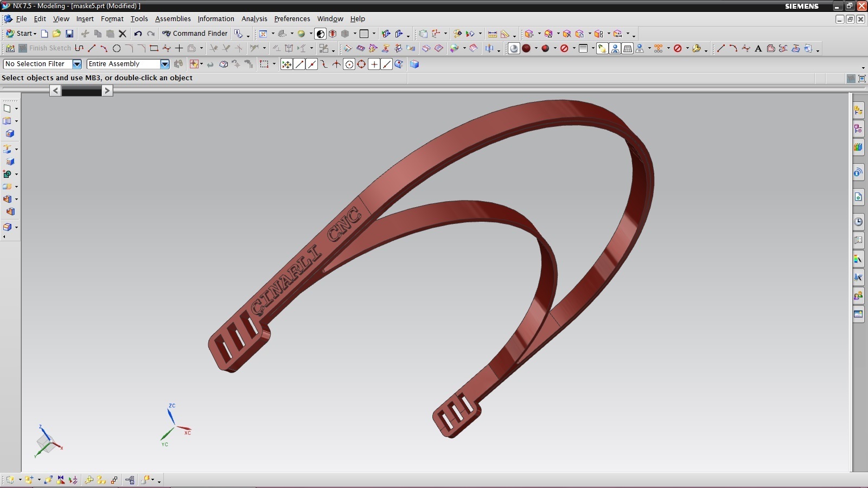868x488 pixels.
Task: Activate the Text tool in the toolbar
Action: pyautogui.click(x=759, y=48)
